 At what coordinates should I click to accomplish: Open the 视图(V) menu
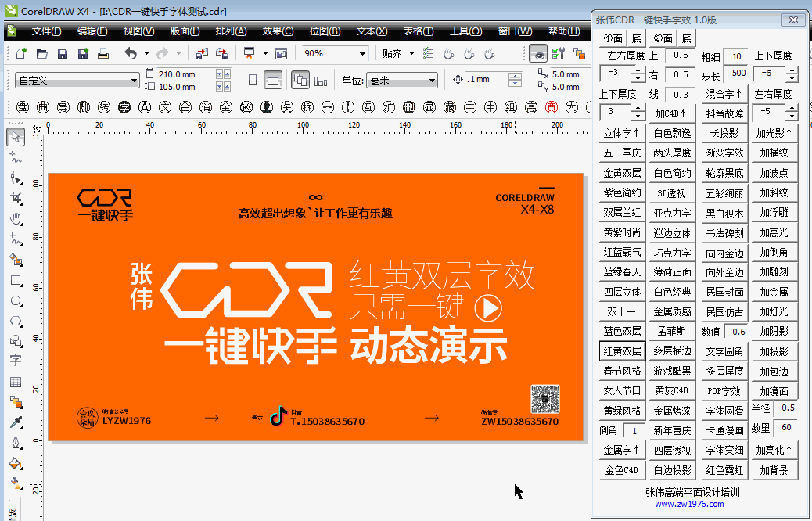point(138,31)
